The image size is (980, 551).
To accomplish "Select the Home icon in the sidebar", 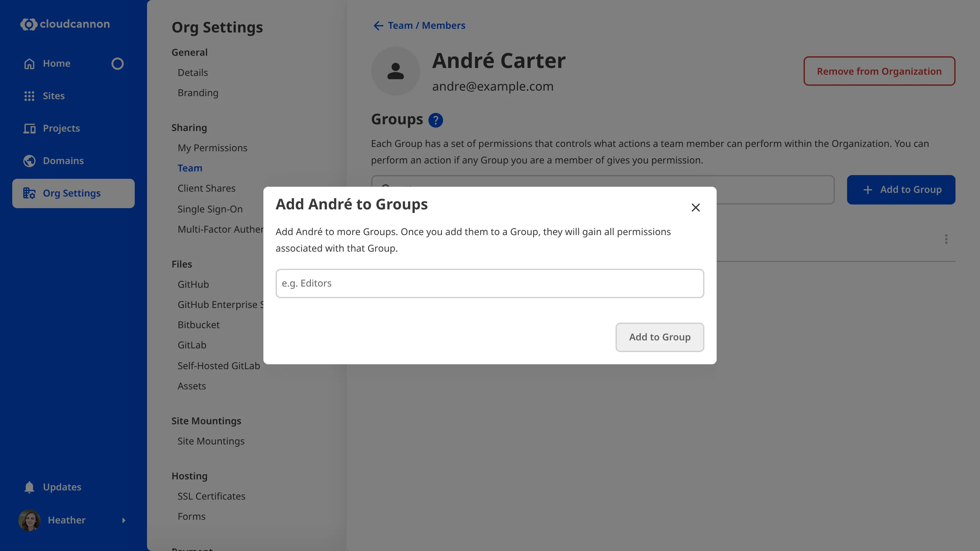I will [x=29, y=63].
